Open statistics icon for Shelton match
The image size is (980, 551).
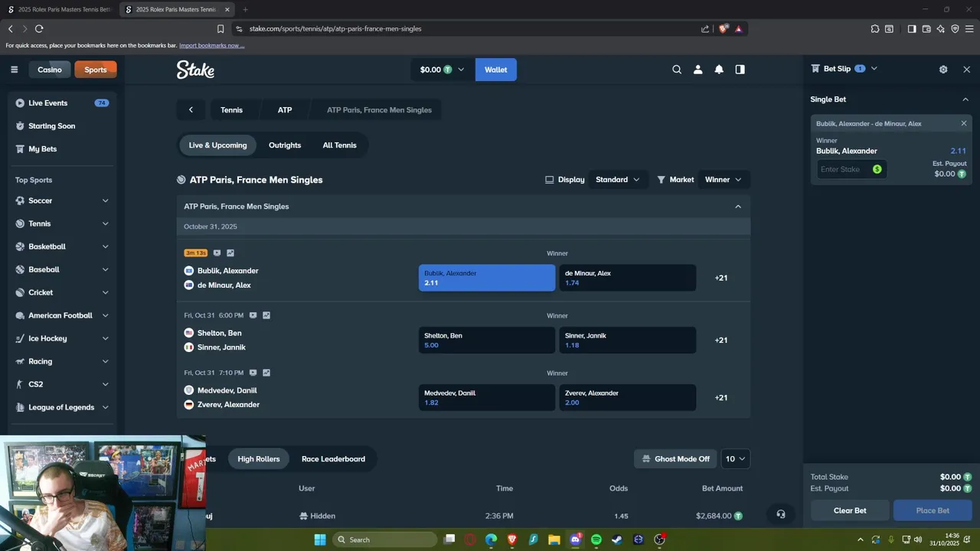point(266,315)
